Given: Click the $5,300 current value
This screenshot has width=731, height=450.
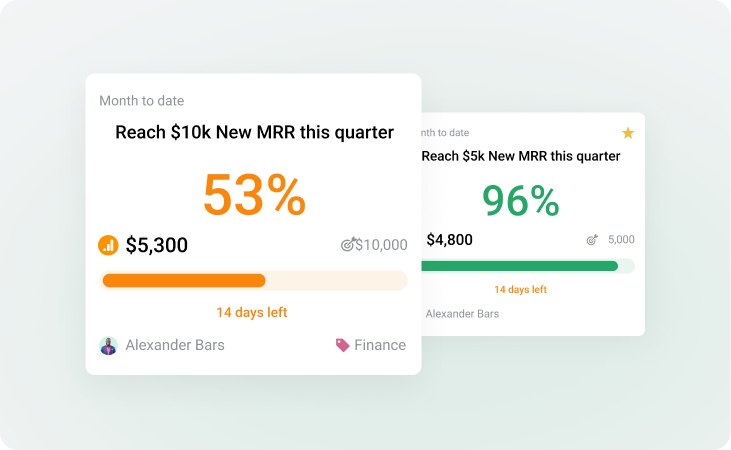Looking at the screenshot, I should (x=157, y=245).
